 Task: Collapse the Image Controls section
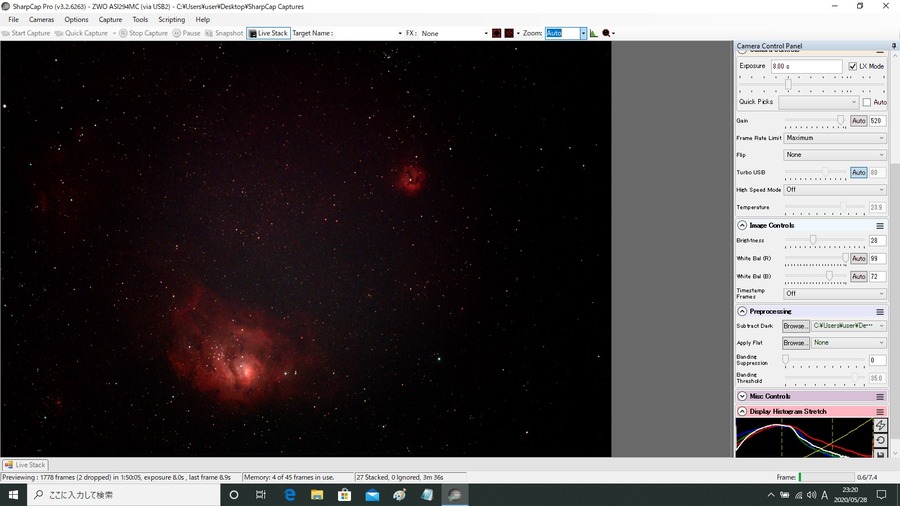coord(742,225)
